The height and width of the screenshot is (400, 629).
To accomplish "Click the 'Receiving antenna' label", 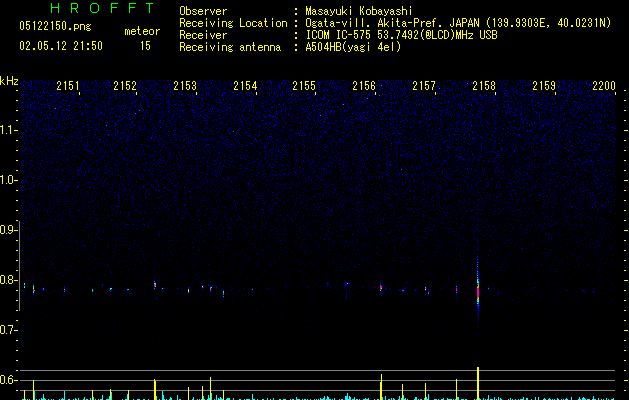I will [x=230, y=47].
